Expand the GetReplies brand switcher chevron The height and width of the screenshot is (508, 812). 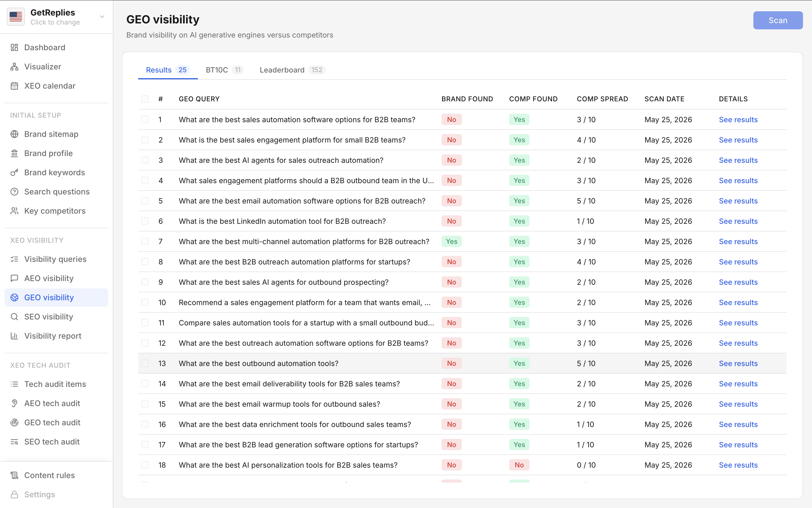[102, 17]
